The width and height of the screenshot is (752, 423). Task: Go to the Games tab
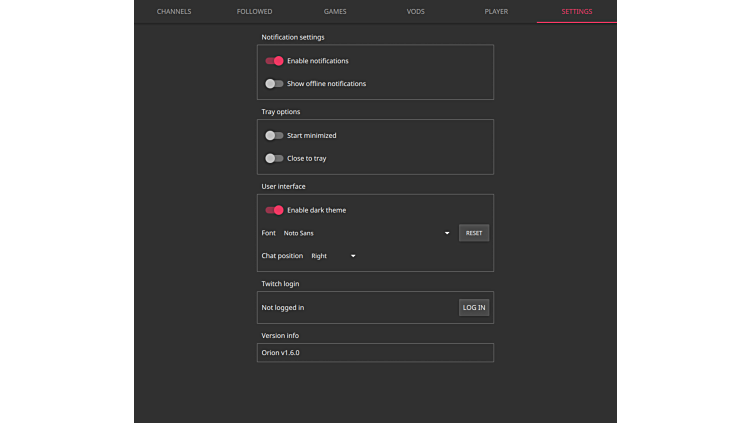(335, 12)
